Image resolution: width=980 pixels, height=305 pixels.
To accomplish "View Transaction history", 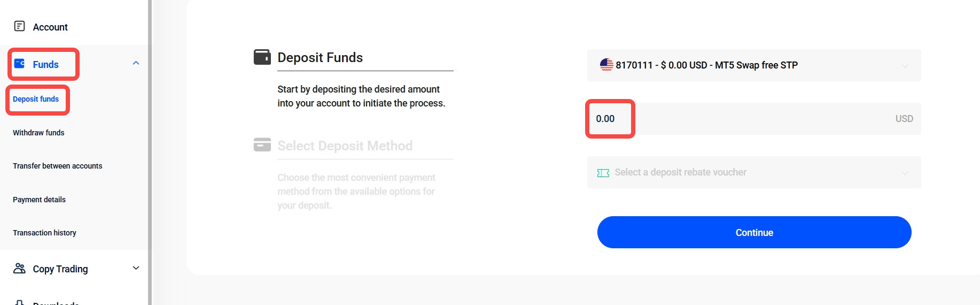I will pos(44,233).
